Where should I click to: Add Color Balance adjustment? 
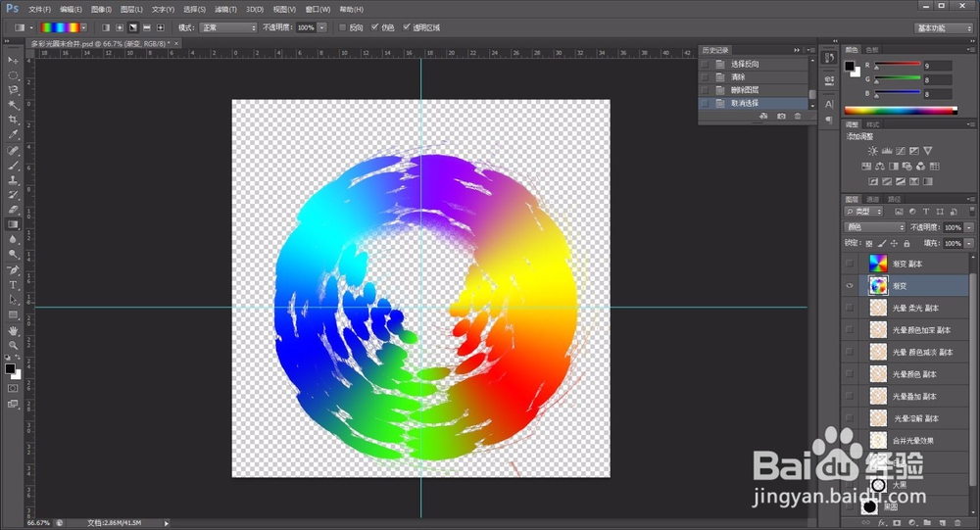880,167
